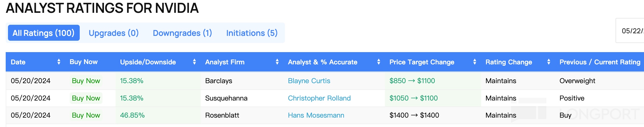This screenshot has height=127, width=644.
Task: View Hans Mosesmann analyst page
Action: pyautogui.click(x=316, y=115)
